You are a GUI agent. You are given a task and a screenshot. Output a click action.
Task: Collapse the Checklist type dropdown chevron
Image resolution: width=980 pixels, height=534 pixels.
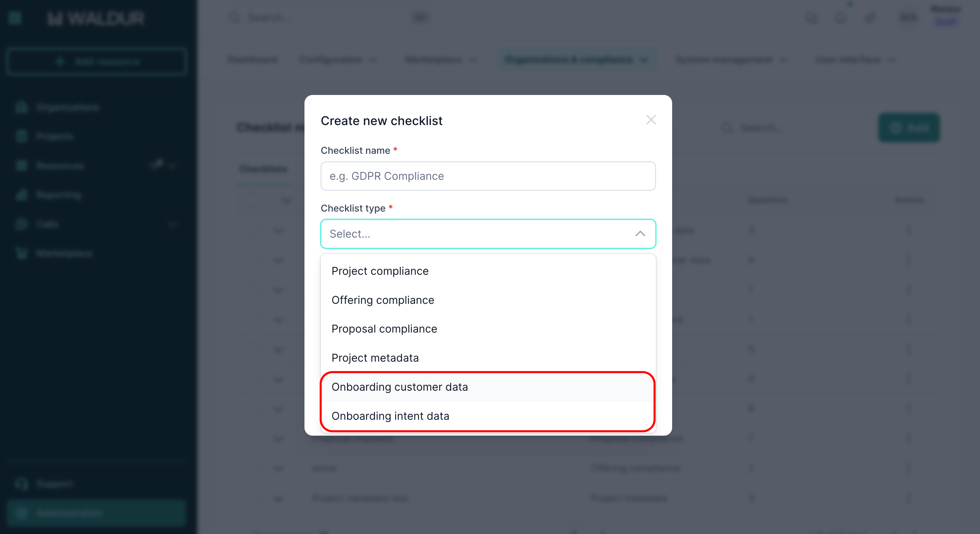(x=640, y=234)
